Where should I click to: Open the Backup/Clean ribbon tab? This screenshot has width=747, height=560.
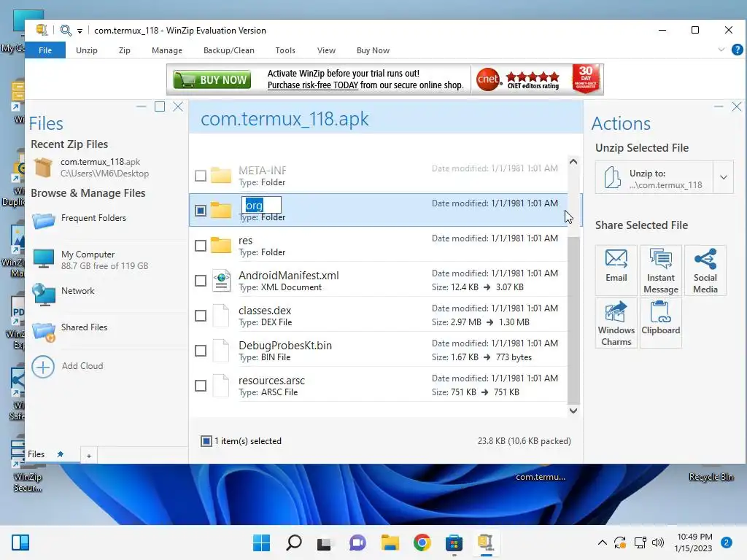228,50
